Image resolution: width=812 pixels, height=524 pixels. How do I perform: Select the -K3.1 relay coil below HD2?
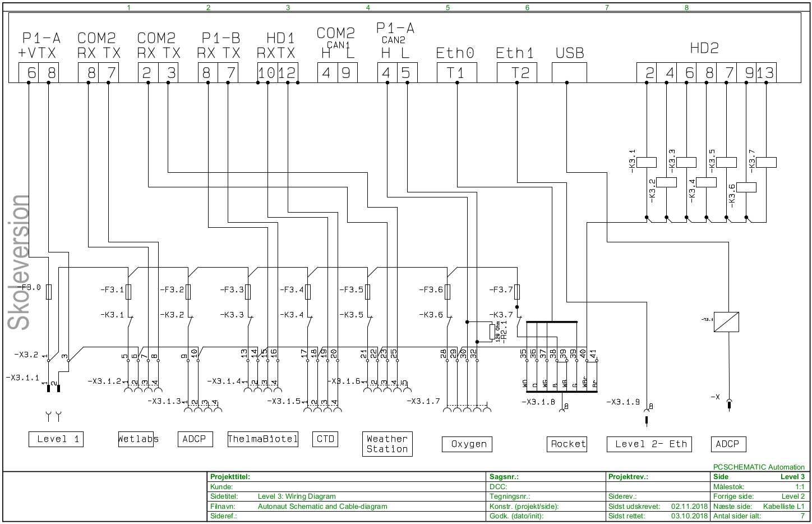click(x=647, y=162)
